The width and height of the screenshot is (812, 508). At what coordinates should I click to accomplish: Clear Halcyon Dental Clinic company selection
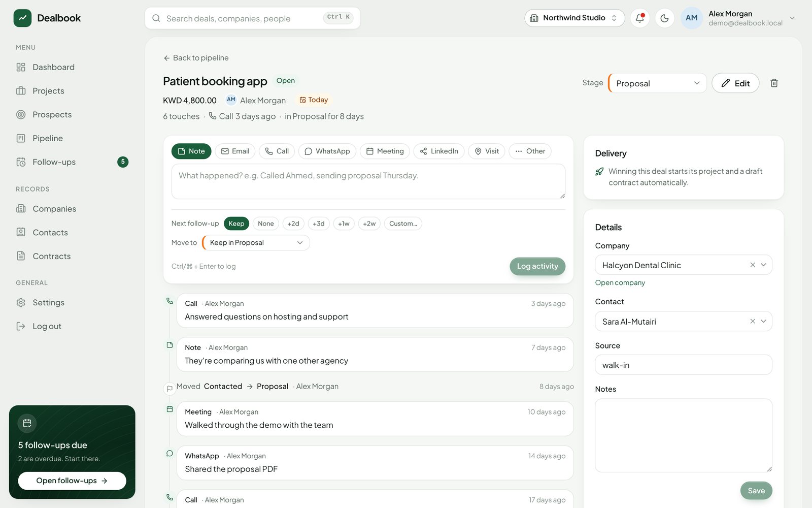point(753,265)
